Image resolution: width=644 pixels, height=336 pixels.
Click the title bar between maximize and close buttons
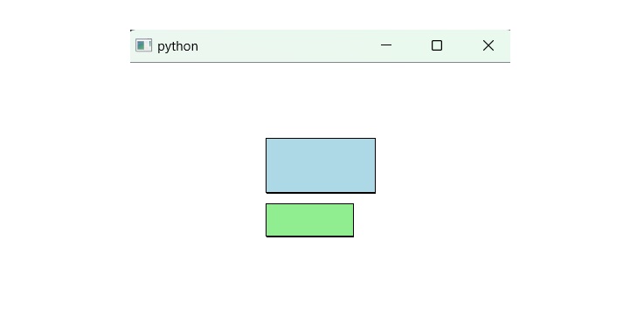click(x=462, y=45)
